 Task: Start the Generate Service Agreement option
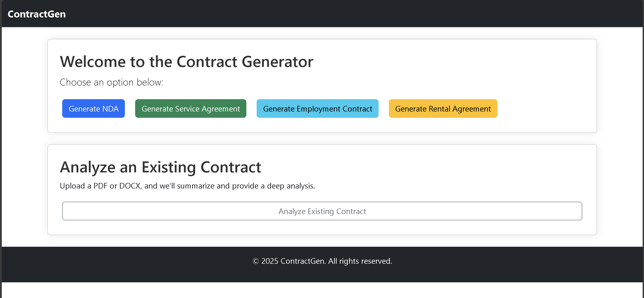[x=191, y=109]
